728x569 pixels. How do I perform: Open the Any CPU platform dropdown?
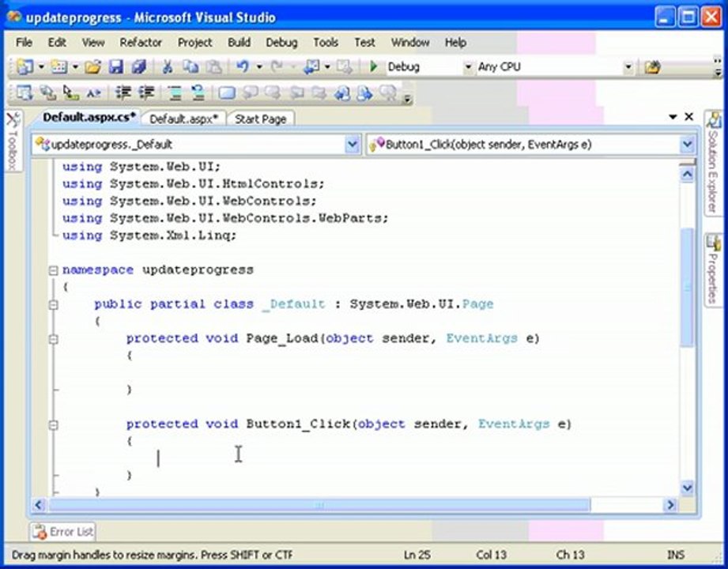628,67
